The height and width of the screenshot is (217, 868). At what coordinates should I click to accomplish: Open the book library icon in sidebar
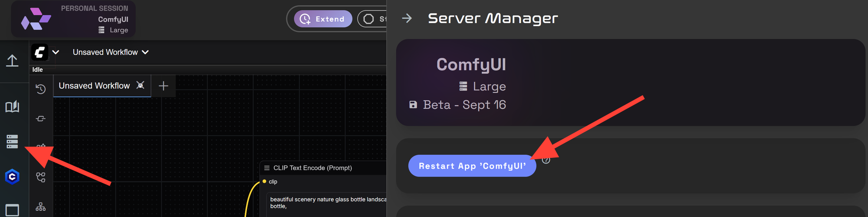[12, 107]
